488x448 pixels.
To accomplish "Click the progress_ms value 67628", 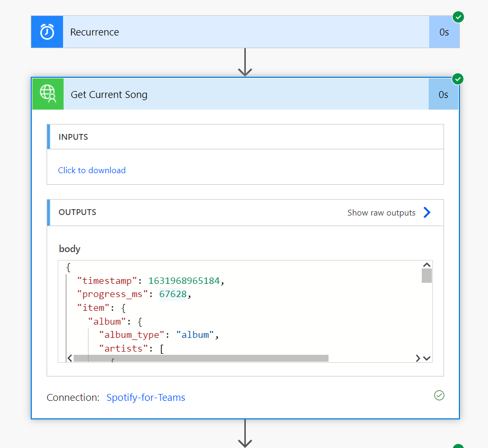I will 173,294.
